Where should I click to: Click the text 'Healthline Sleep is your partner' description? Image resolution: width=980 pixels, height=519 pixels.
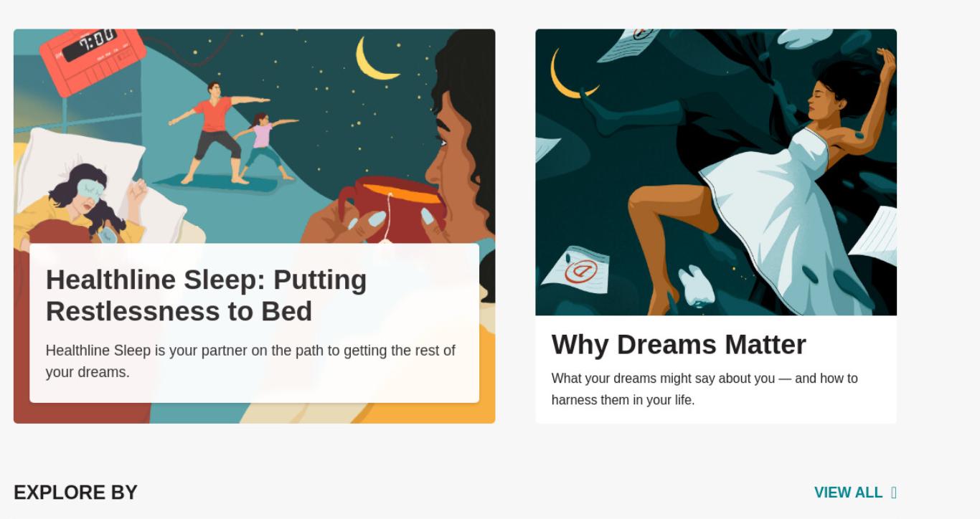tap(250, 361)
